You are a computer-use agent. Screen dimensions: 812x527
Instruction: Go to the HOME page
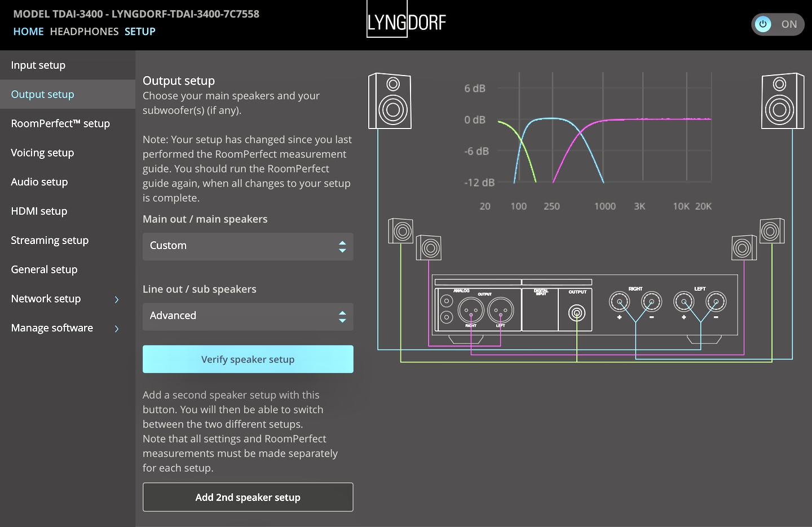(29, 32)
